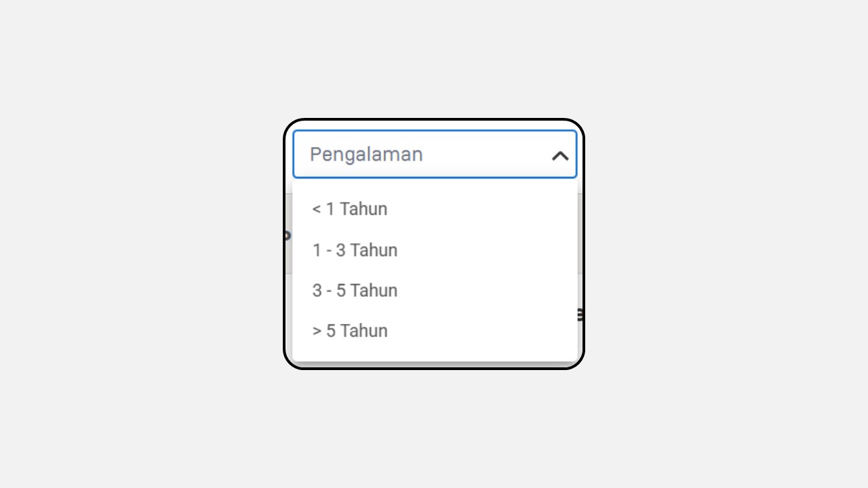Viewport: 868px width, 488px height.
Task: Click the blue-outlined Pengalaman selector
Action: pyautogui.click(x=435, y=155)
